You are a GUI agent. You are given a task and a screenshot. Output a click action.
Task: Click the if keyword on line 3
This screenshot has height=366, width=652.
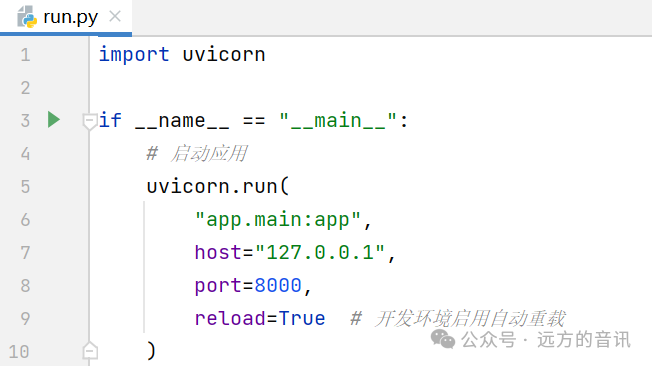(x=110, y=120)
